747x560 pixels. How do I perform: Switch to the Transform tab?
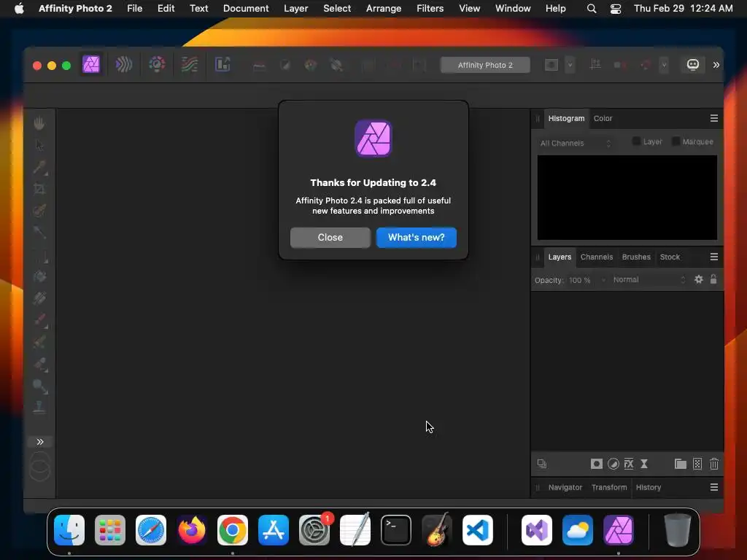[609, 487]
